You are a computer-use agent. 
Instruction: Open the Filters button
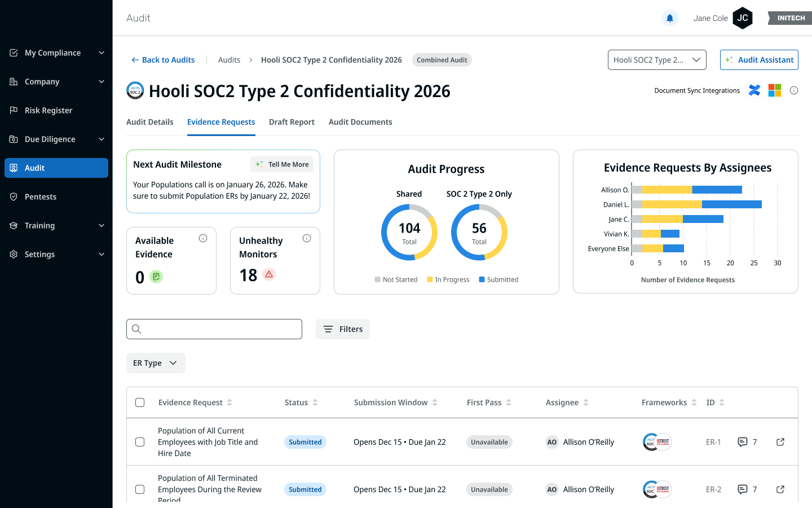click(343, 329)
